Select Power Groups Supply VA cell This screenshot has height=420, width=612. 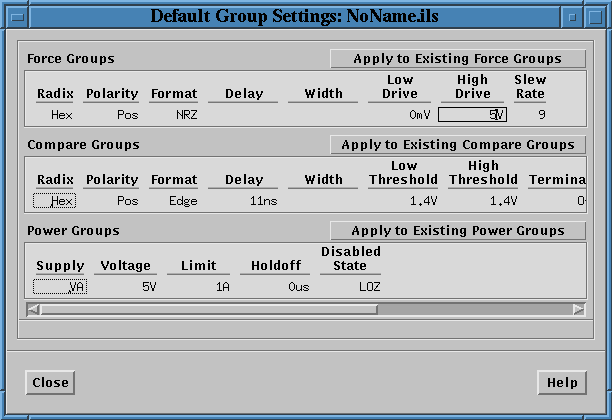point(60,287)
